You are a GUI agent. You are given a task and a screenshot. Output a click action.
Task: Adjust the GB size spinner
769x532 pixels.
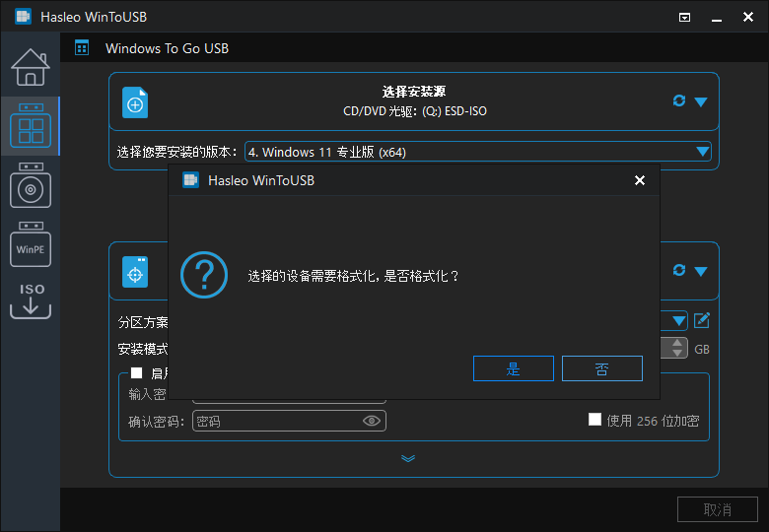[x=677, y=348]
